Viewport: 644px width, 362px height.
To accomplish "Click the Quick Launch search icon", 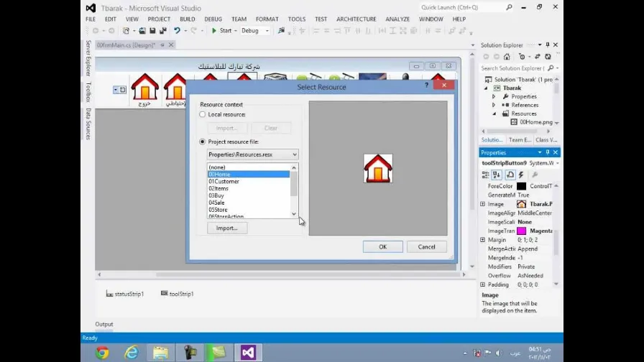I will click(509, 7).
